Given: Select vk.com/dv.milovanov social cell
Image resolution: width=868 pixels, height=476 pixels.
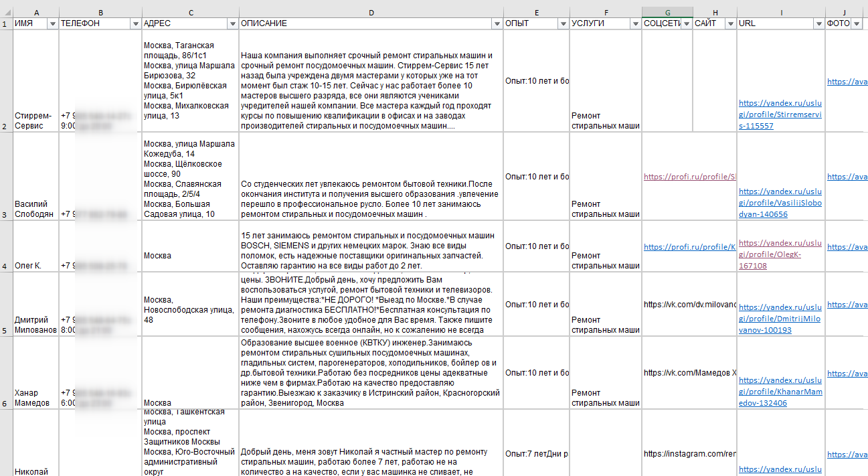Looking at the screenshot, I should [689, 304].
